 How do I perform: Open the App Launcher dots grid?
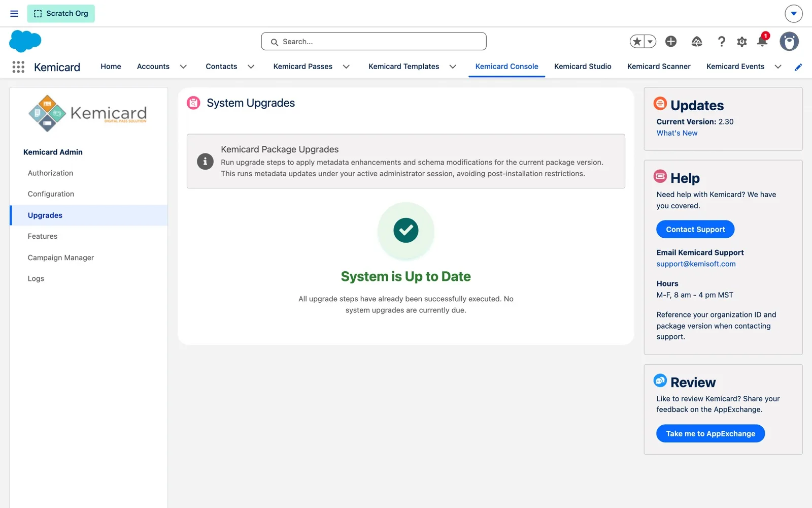pos(18,67)
